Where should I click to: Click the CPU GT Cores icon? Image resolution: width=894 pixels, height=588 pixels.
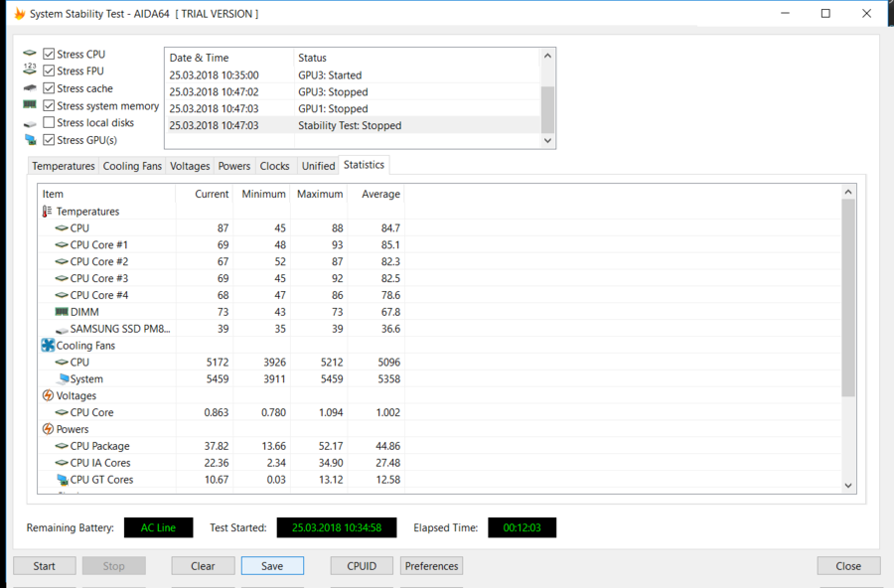(x=63, y=480)
